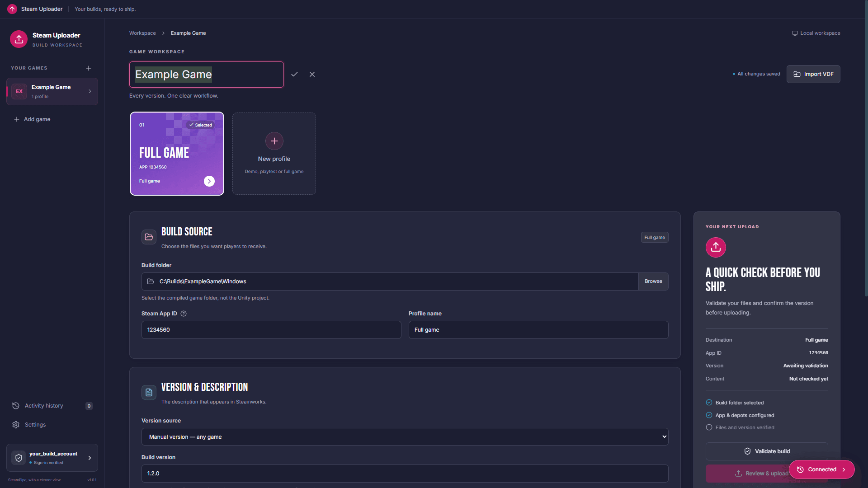
Task: Click the Steam Uploader logo in title bar
Action: pyautogui.click(x=12, y=9)
